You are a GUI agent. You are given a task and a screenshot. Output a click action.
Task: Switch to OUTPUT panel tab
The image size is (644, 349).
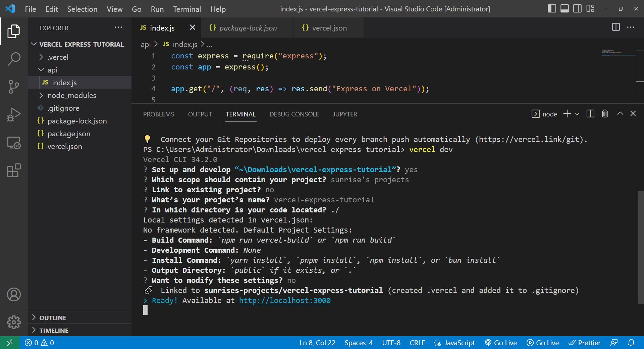pos(200,114)
